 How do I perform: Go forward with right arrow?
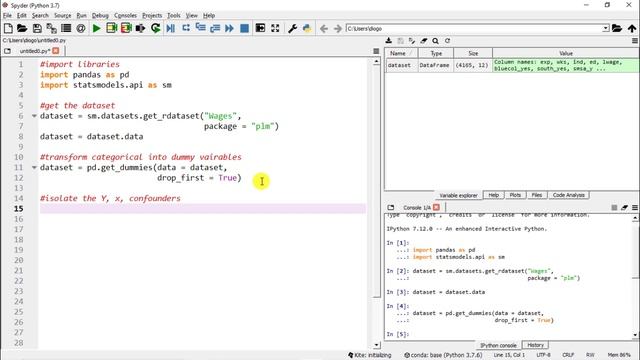click(338, 29)
